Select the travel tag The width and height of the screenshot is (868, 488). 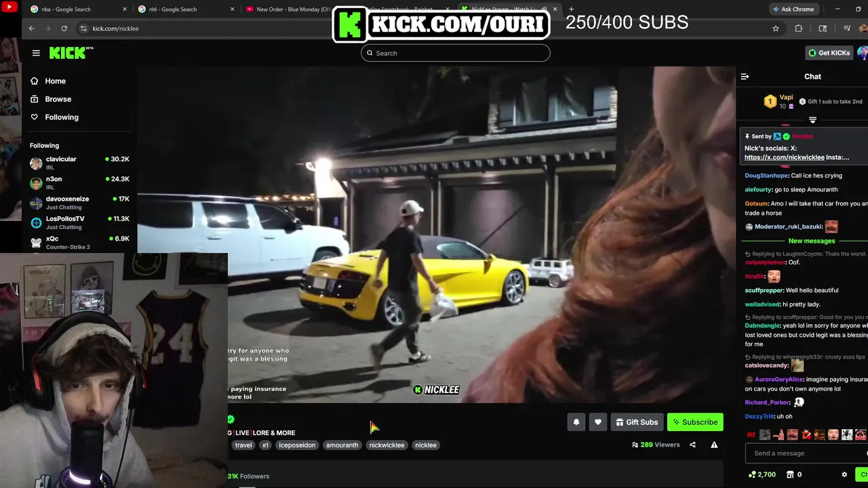[x=243, y=445]
